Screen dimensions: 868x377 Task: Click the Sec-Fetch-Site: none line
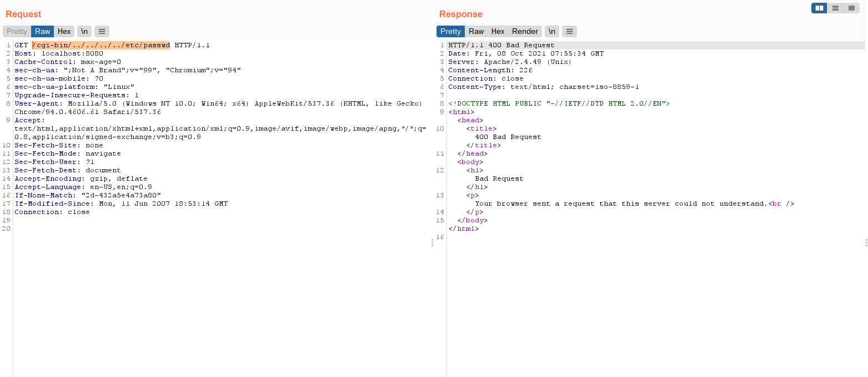pyautogui.click(x=59, y=145)
